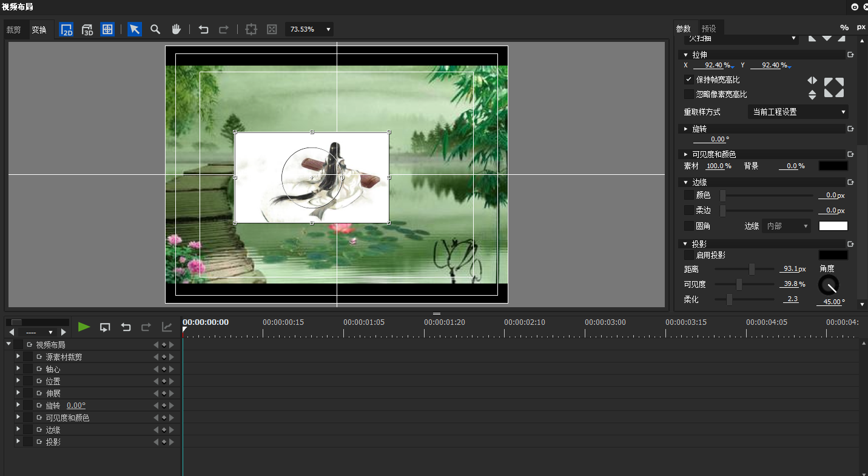Viewport: 868px width, 476px height.
Task: Click the 柔化 shadow softness slider
Action: pyautogui.click(x=745, y=299)
